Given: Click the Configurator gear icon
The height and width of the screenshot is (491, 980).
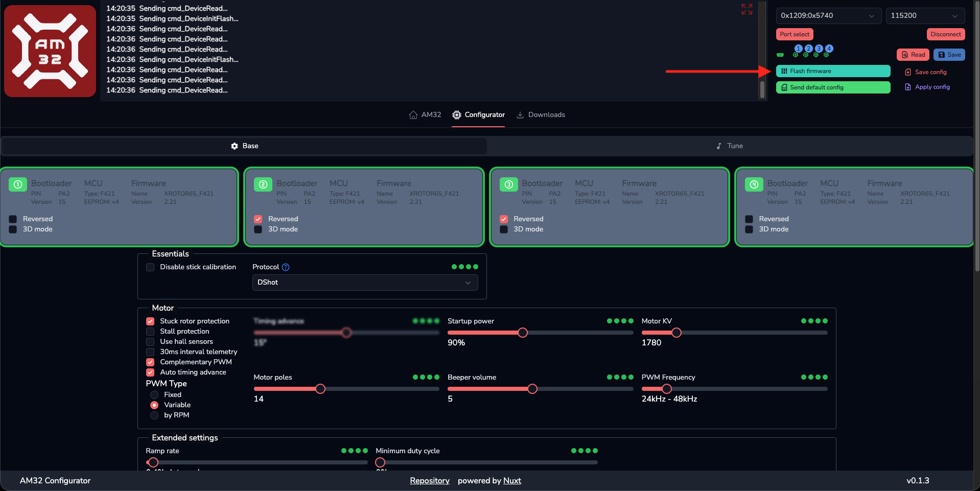Looking at the screenshot, I should click(457, 115).
